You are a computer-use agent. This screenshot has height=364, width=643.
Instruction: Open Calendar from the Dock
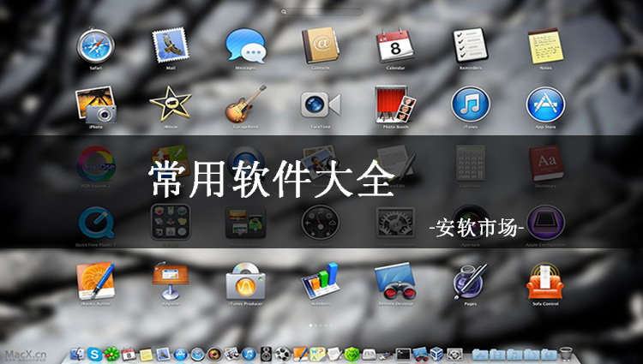tap(129, 355)
